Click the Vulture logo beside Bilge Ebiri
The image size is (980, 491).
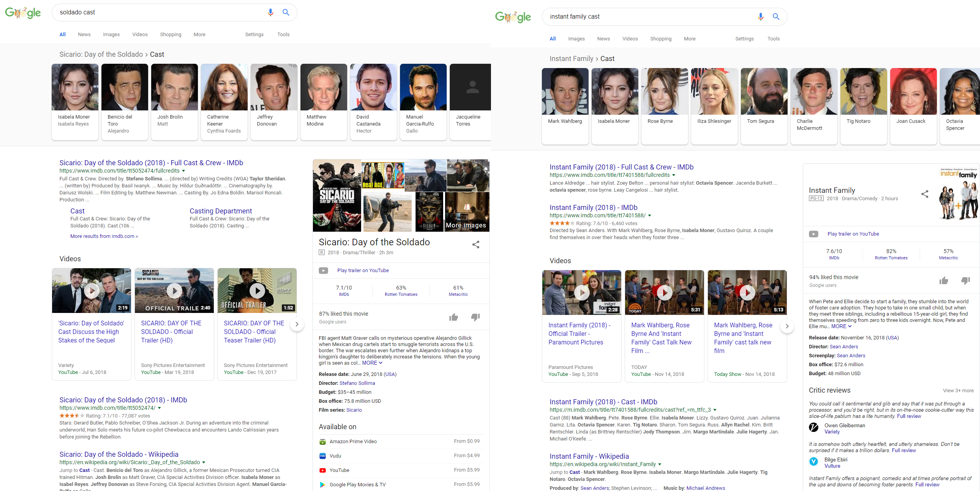click(814, 462)
